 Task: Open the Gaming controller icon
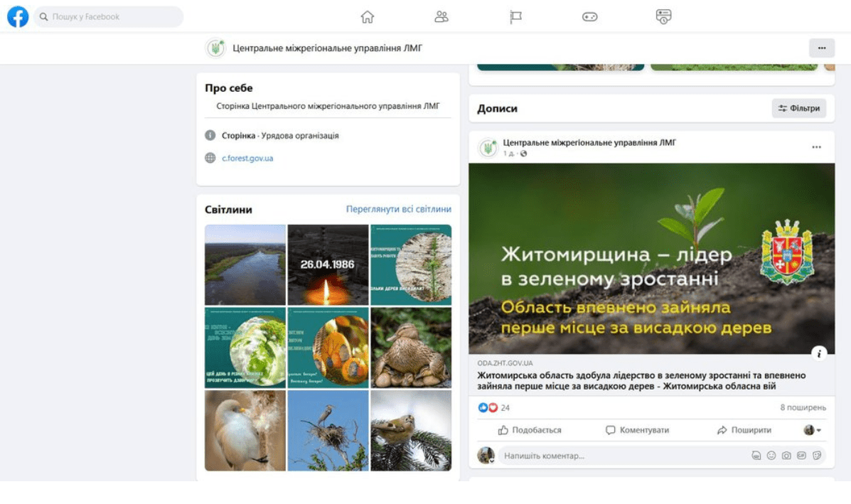590,17
